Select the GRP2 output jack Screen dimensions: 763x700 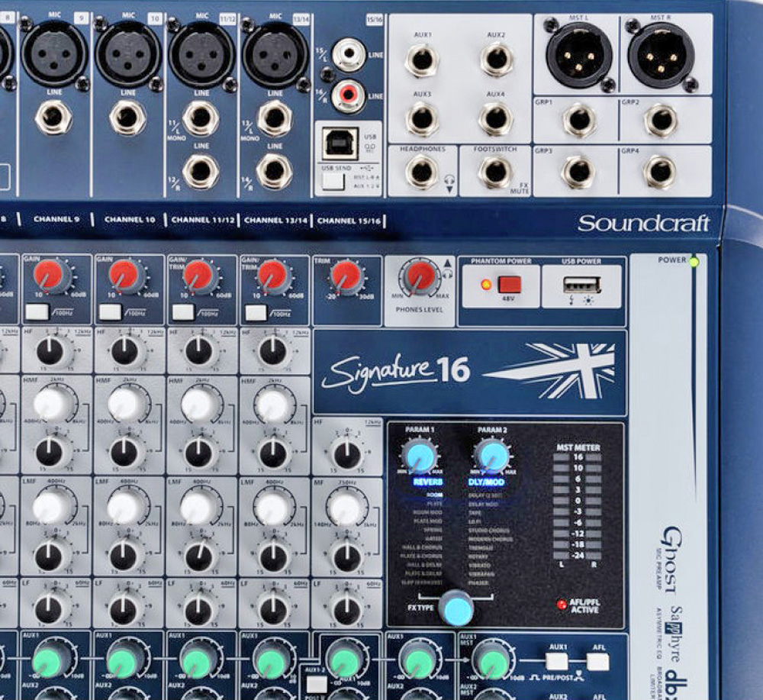pos(661,120)
